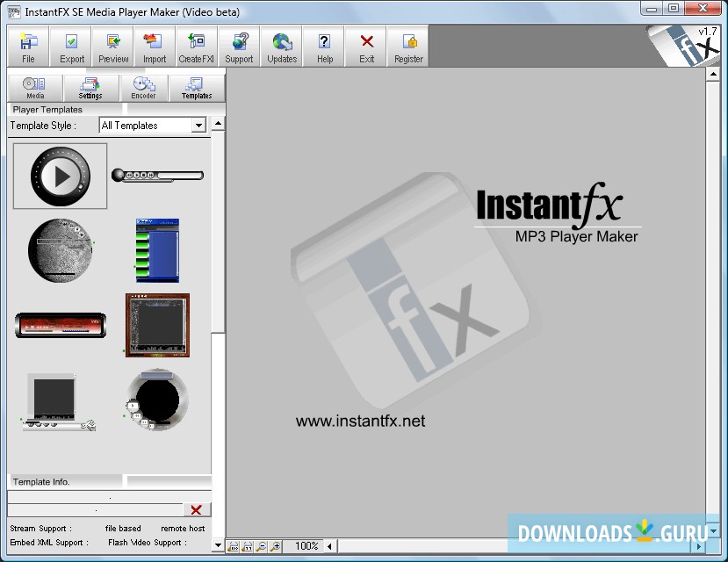
Task: Click the zoom out magnifier icon
Action: [x=262, y=546]
